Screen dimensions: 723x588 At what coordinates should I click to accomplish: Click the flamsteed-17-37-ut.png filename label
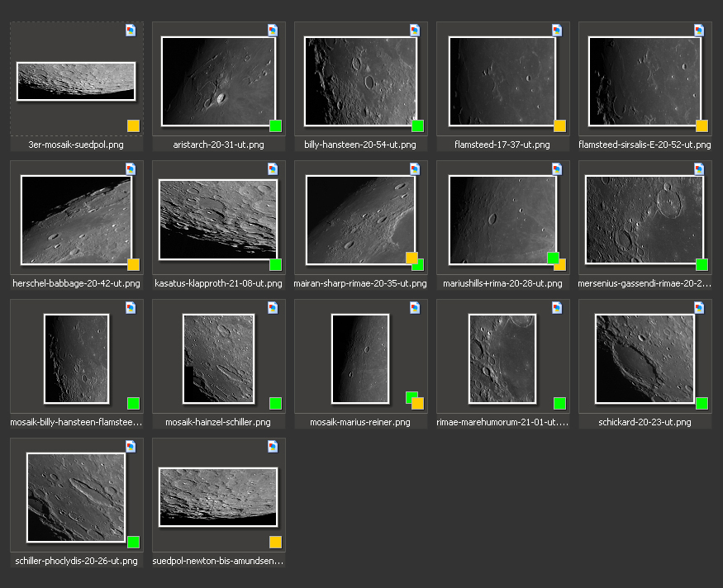pyautogui.click(x=502, y=145)
